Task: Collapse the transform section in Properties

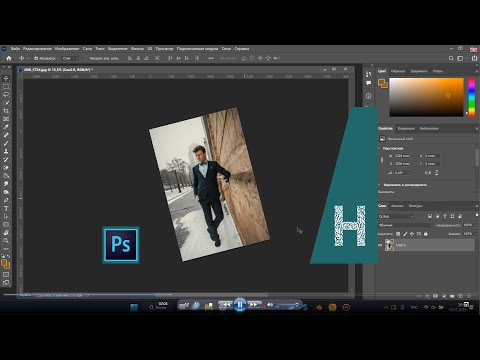Action: point(380,148)
